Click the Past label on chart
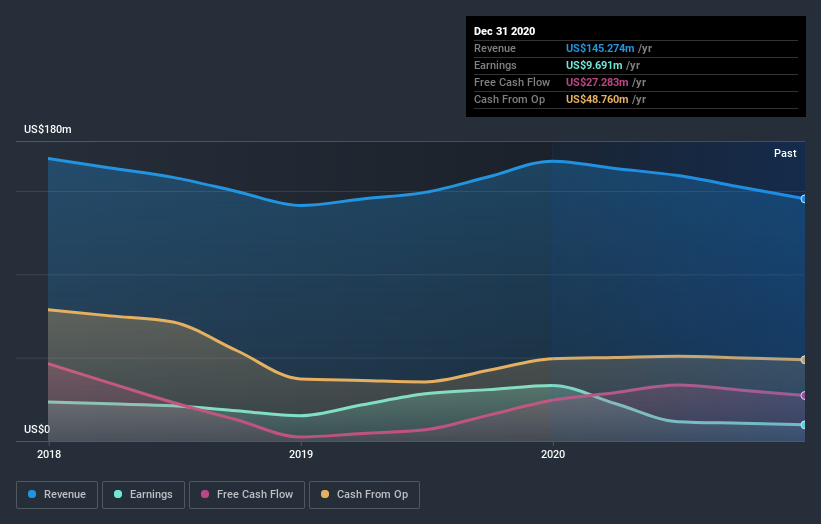 click(785, 153)
